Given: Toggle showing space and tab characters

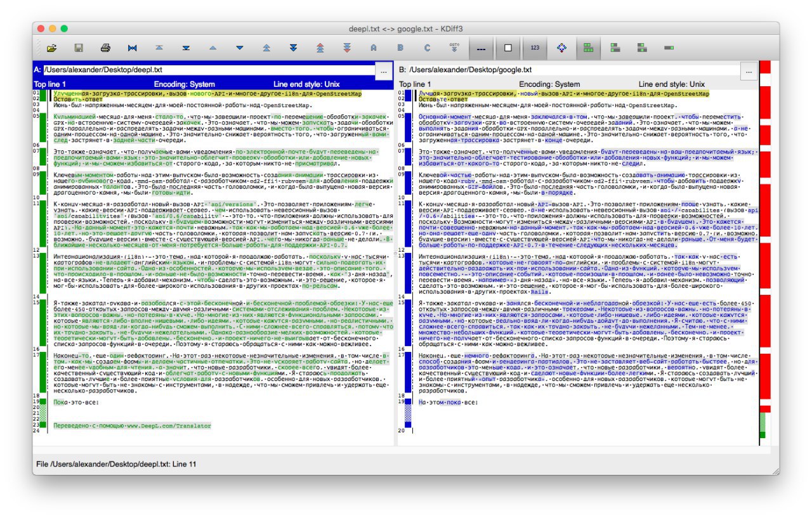Looking at the screenshot, I should [481, 48].
